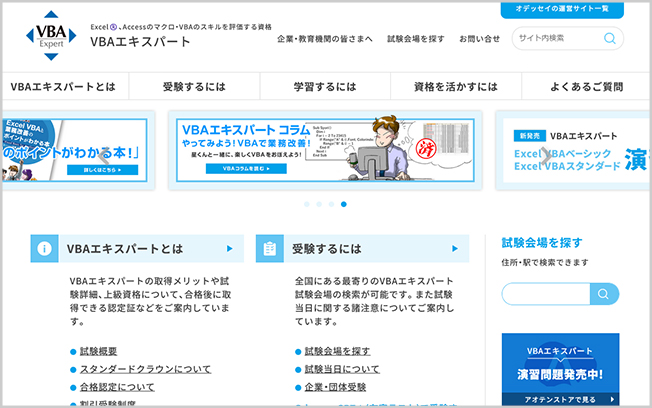Image resolution: width=652 pixels, height=408 pixels.
Task: Show previous carousel slide arrow
Action: 104,156
